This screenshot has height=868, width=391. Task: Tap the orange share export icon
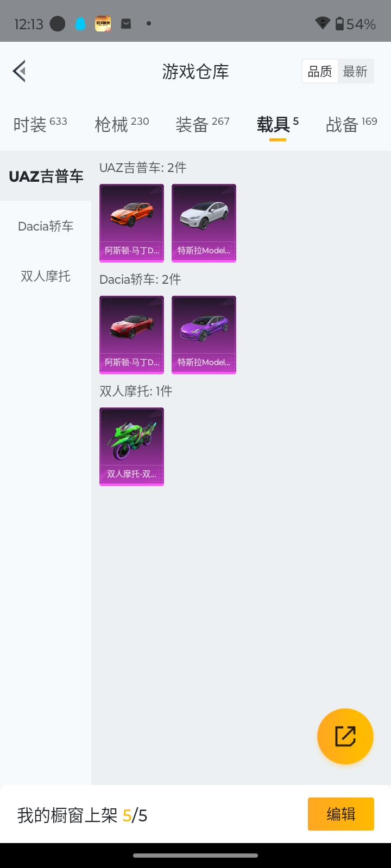[345, 736]
